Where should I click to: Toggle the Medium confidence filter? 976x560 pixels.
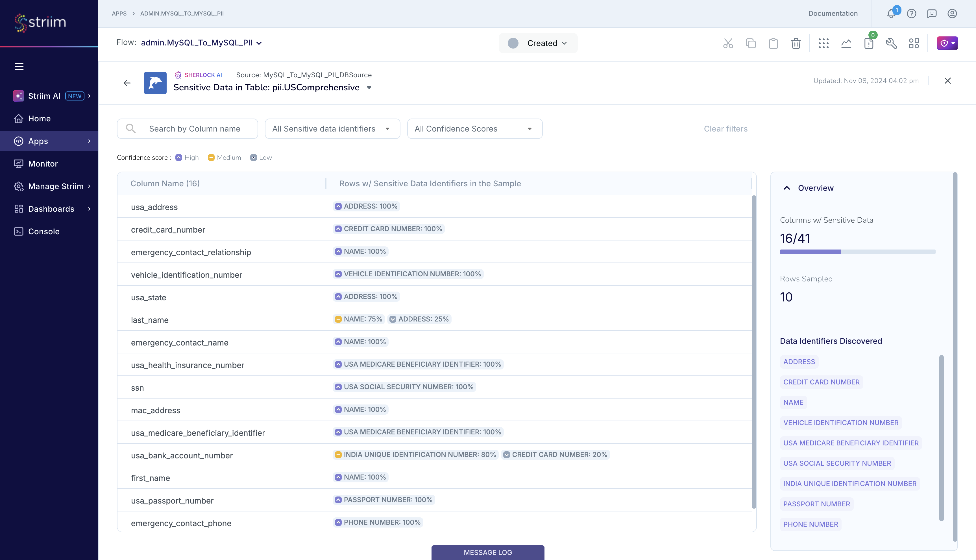224,157
